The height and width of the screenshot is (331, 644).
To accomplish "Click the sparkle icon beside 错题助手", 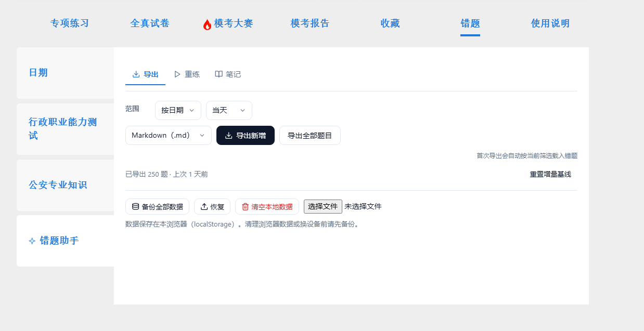I will tap(32, 241).
